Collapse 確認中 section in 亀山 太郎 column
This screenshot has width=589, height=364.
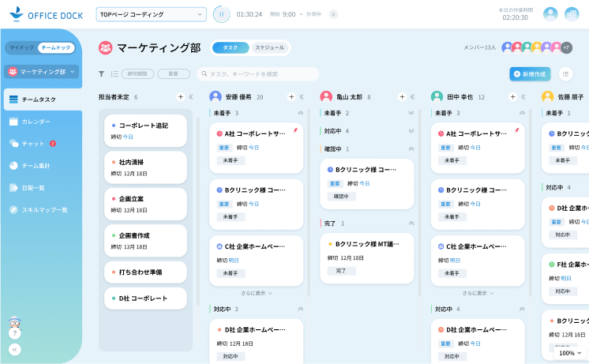[411, 149]
